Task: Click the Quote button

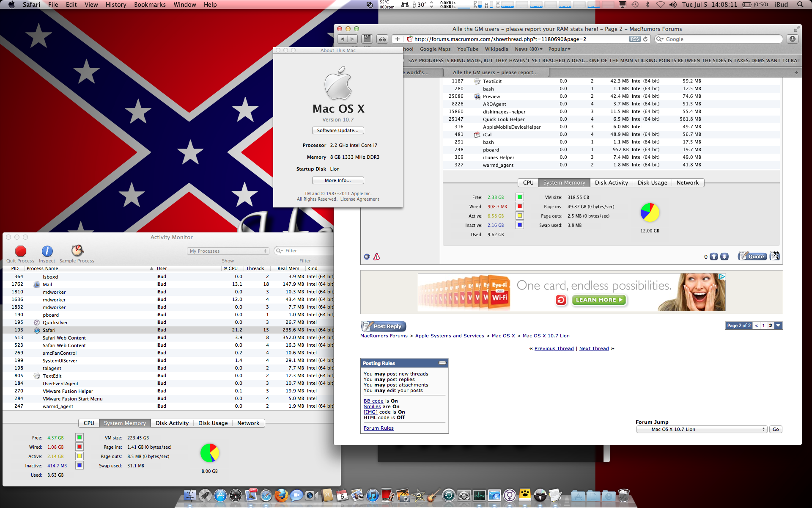Action: click(x=752, y=256)
